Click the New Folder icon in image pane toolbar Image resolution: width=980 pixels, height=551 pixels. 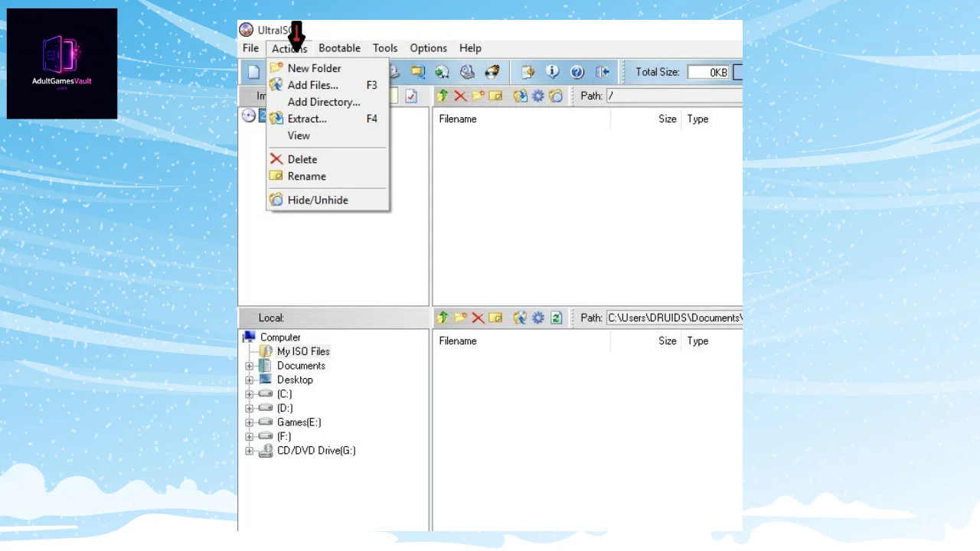pyautogui.click(x=478, y=96)
